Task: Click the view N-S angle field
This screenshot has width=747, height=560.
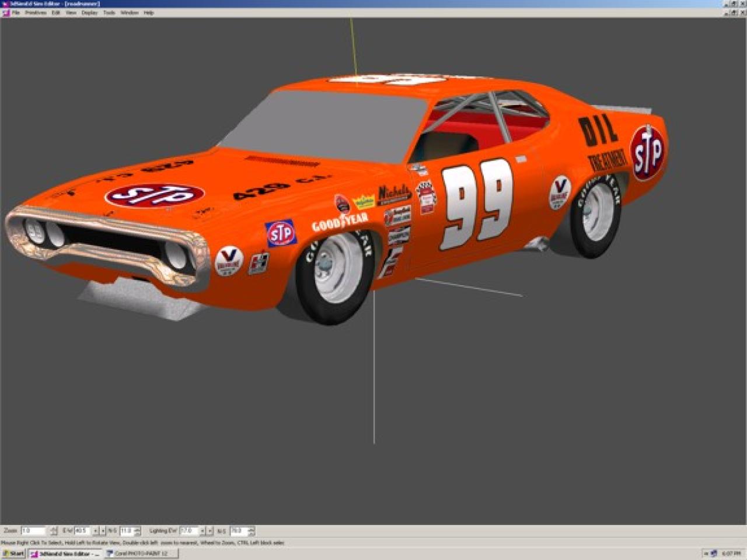Action: point(126,531)
